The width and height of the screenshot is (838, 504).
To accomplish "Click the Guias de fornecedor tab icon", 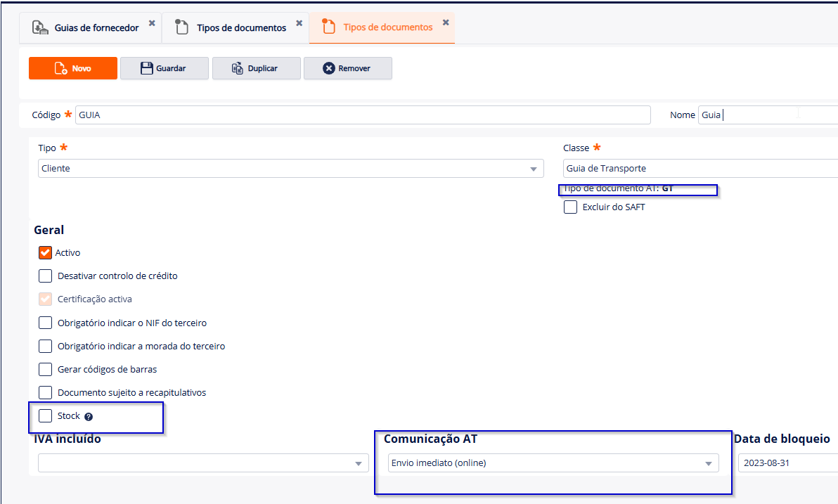I will [40, 27].
